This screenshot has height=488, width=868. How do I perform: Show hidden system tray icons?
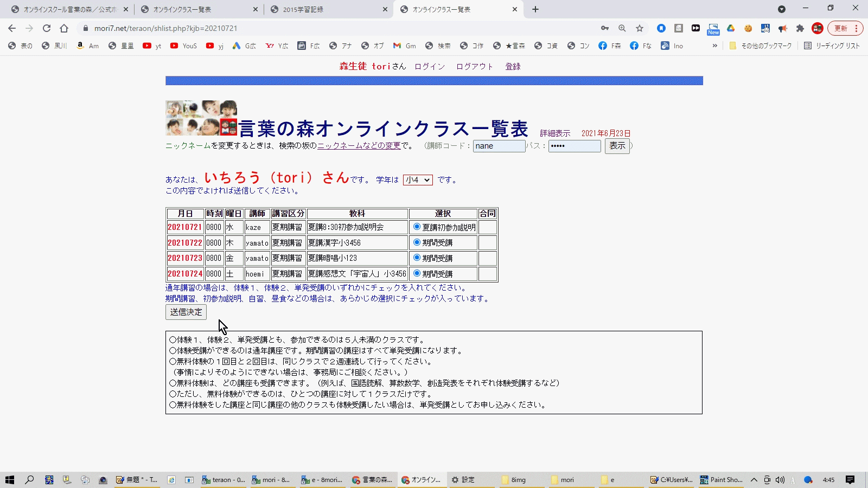click(754, 480)
